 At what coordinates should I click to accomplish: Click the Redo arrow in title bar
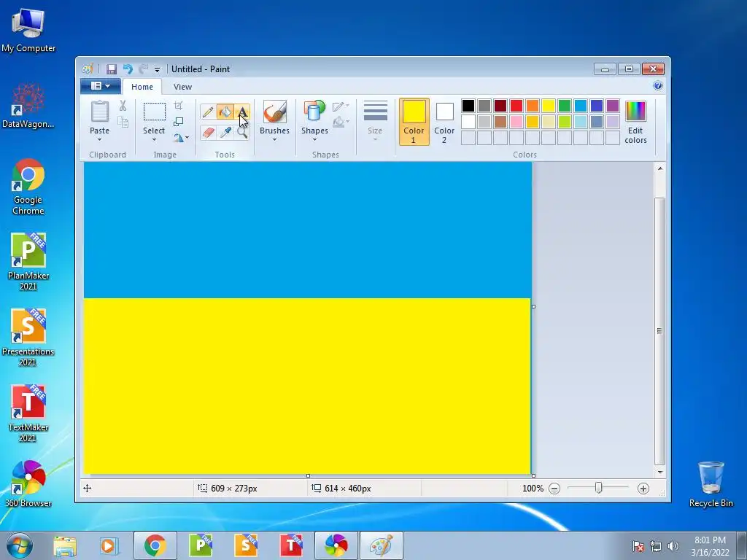(143, 69)
